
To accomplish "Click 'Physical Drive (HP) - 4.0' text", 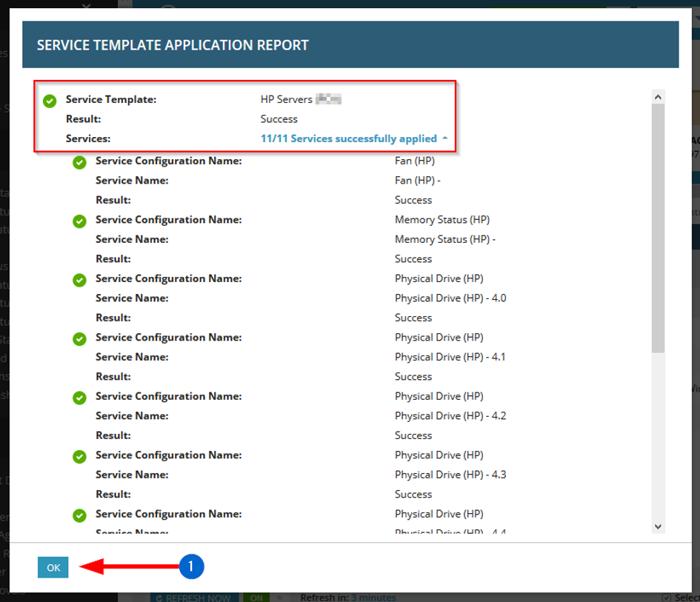I will coord(450,298).
